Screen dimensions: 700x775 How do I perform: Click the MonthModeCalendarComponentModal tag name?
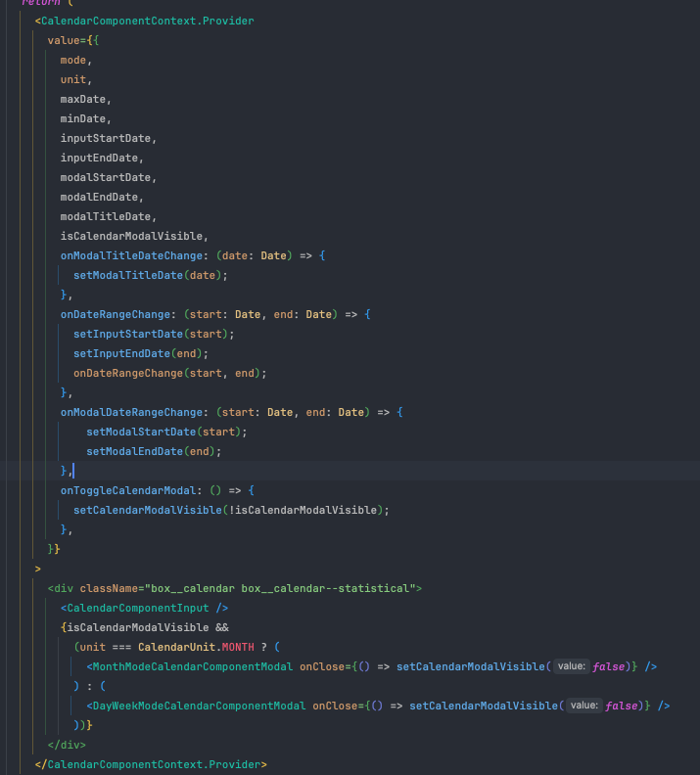(192, 666)
